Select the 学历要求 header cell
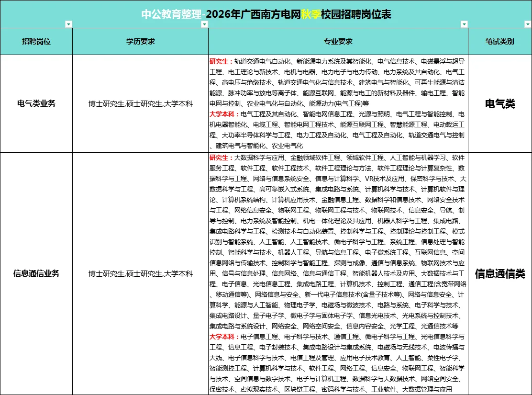This screenshot has height=395, width=532. 141,42
